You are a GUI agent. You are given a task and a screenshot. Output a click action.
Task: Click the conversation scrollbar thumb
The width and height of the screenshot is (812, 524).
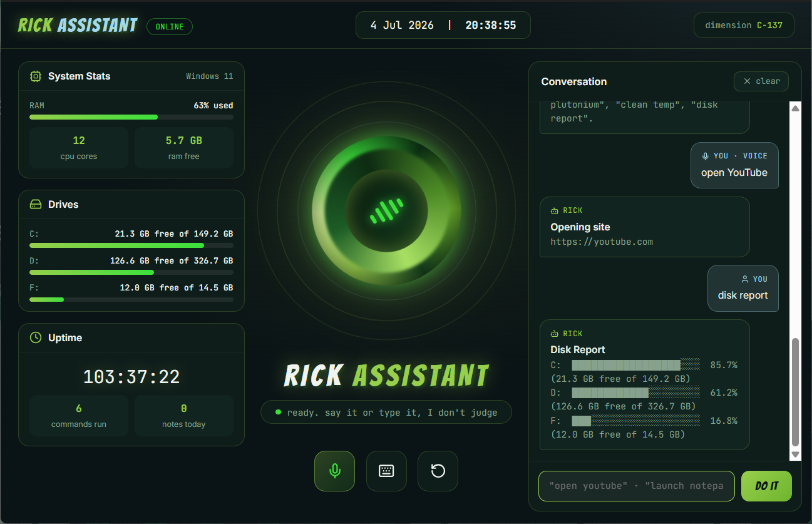796,392
